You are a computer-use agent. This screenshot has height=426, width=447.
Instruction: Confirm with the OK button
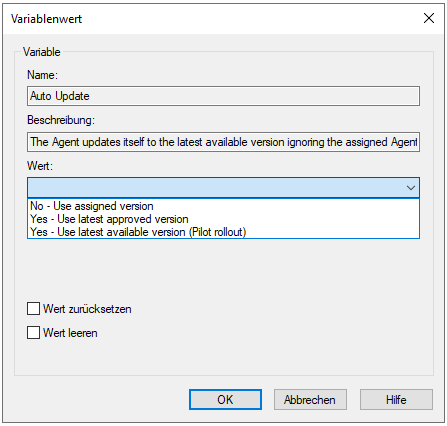(x=225, y=399)
